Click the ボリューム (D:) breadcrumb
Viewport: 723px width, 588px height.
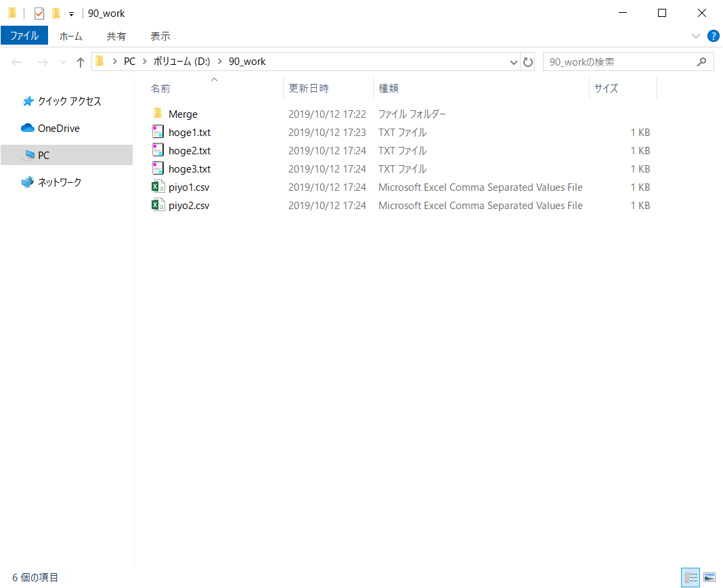pyautogui.click(x=181, y=62)
